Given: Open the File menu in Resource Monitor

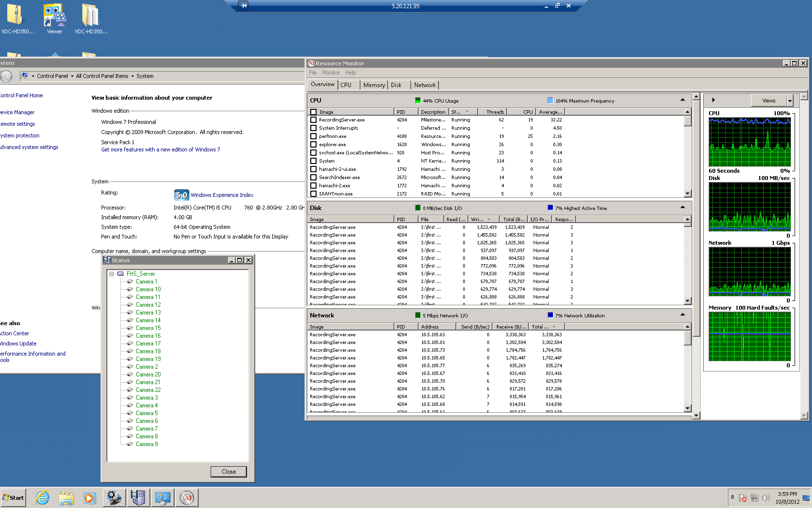Looking at the screenshot, I should click(313, 73).
